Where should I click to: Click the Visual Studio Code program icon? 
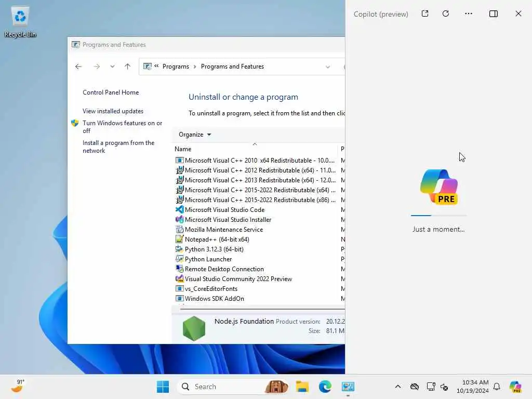pyautogui.click(x=179, y=210)
